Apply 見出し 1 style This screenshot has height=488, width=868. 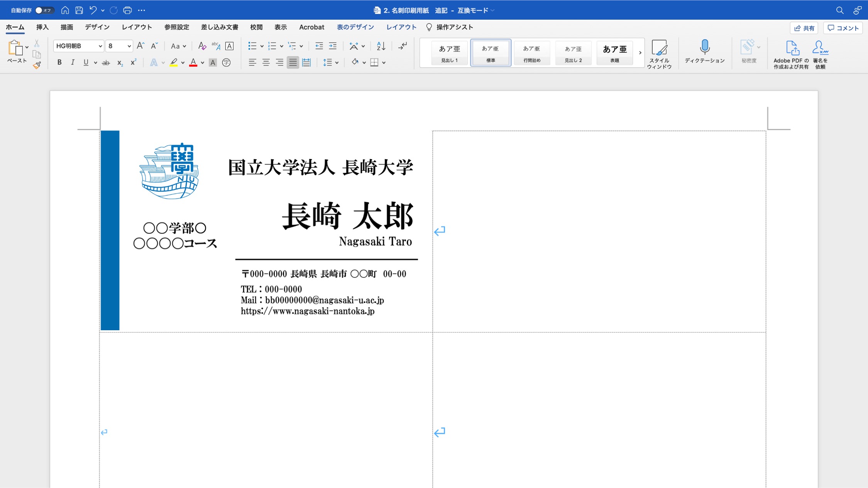click(449, 53)
